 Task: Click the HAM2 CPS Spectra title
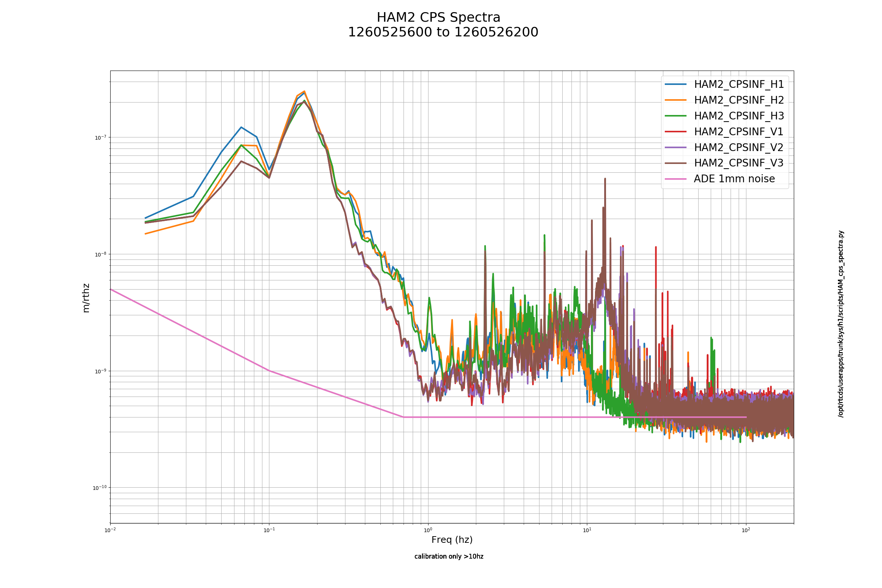pyautogui.click(x=438, y=18)
